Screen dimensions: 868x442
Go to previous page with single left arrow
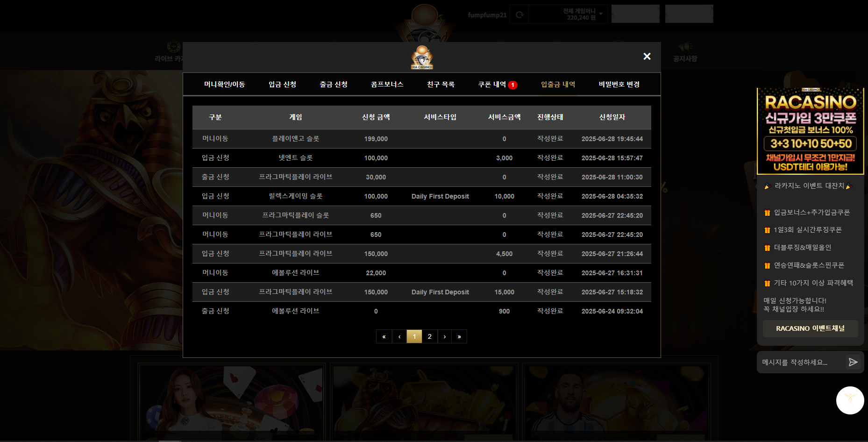(x=399, y=336)
